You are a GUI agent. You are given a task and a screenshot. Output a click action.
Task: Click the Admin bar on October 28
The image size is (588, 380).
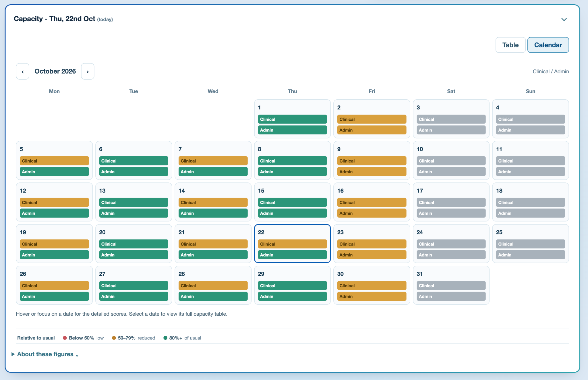tap(213, 296)
